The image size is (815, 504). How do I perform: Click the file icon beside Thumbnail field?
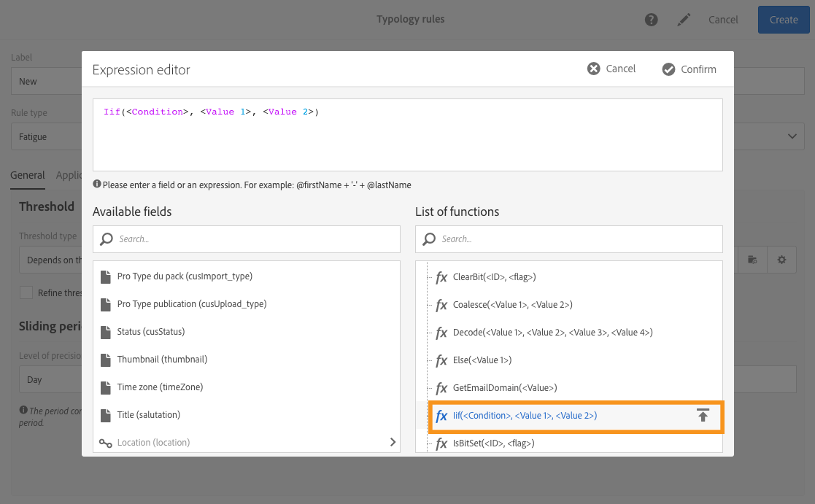[105, 360]
